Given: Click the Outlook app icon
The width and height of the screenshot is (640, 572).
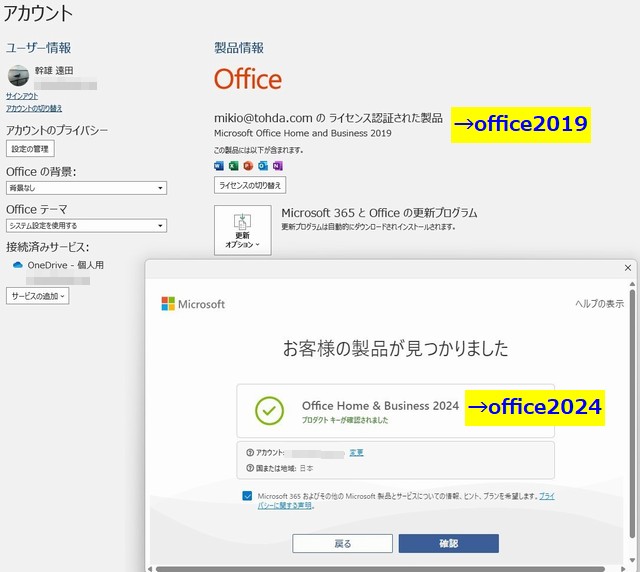Looking at the screenshot, I should point(263,166).
